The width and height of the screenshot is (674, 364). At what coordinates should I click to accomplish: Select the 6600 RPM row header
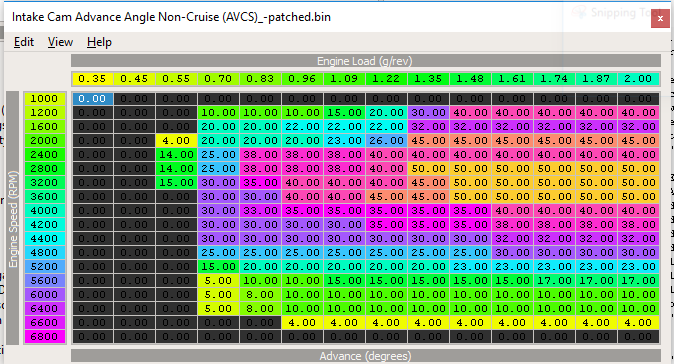click(44, 322)
